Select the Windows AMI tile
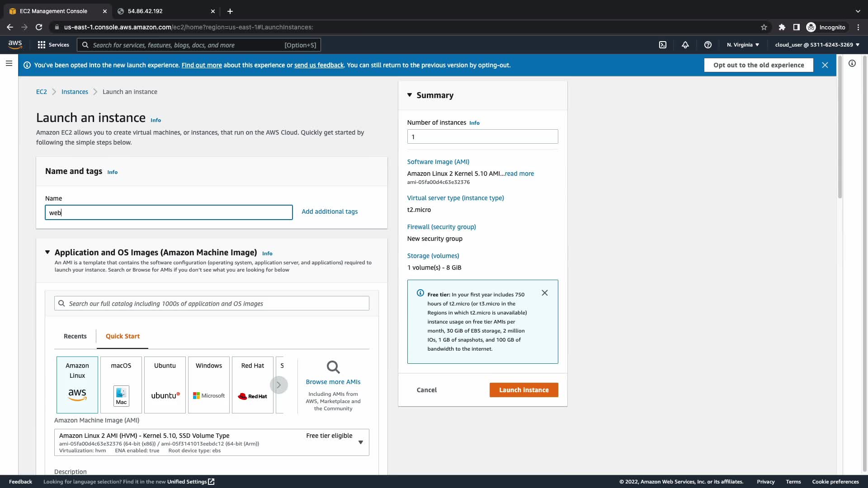The width and height of the screenshot is (868, 488). point(209,385)
